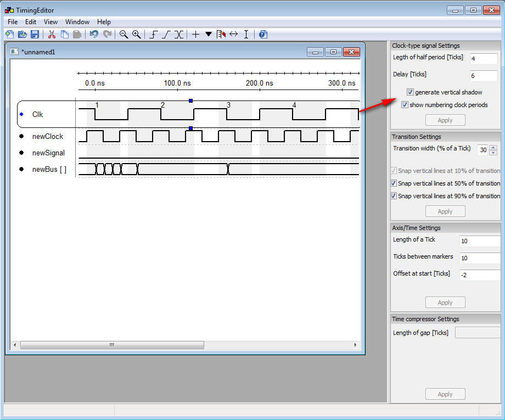Screen dimensions: 505x420
Task: Click the Save floppy disk icon
Action: click(x=35, y=34)
